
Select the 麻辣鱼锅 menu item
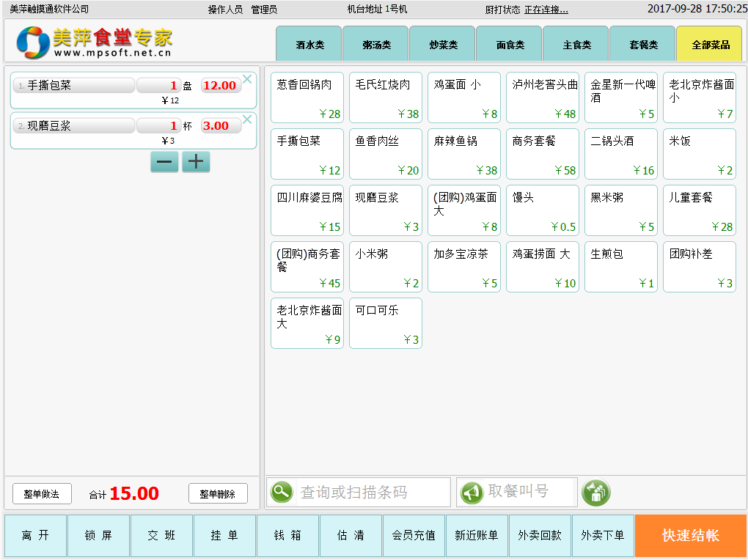click(x=464, y=154)
